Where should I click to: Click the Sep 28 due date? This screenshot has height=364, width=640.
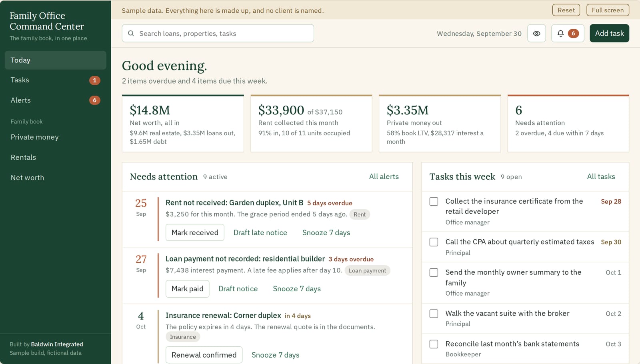click(611, 202)
